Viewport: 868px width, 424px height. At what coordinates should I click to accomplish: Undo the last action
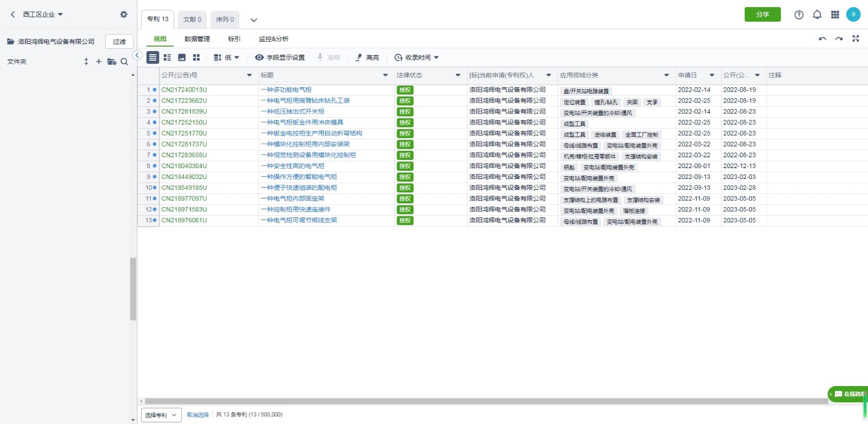(x=822, y=39)
